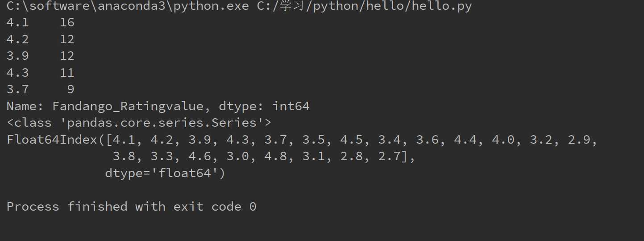Image resolution: width=644 pixels, height=241 pixels.
Task: Select the 'Process finished with exit code 0' line
Action: [x=131, y=207]
